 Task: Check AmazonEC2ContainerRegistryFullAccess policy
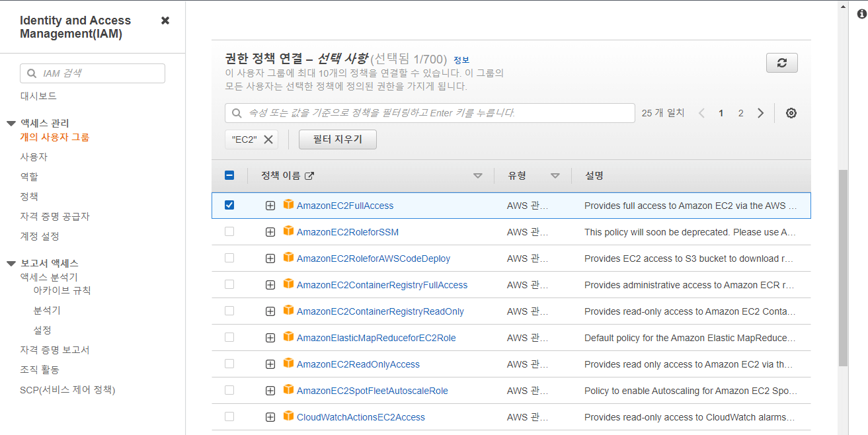coord(229,284)
